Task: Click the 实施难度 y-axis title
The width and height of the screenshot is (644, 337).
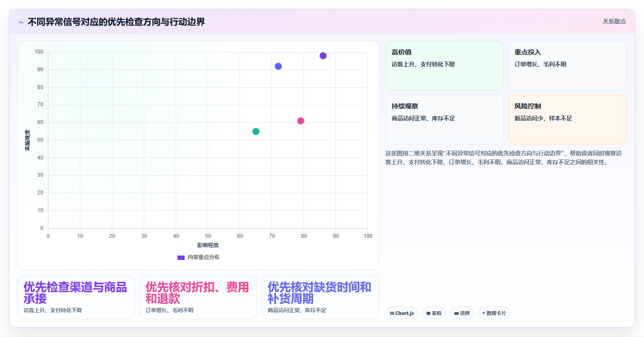Action: 27,140
